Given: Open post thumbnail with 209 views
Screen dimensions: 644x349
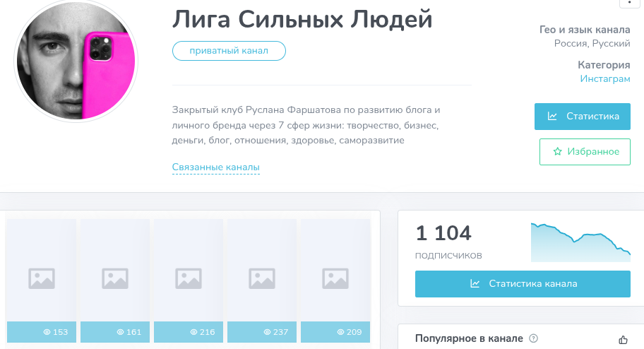Looking at the screenshot, I should (335, 280).
